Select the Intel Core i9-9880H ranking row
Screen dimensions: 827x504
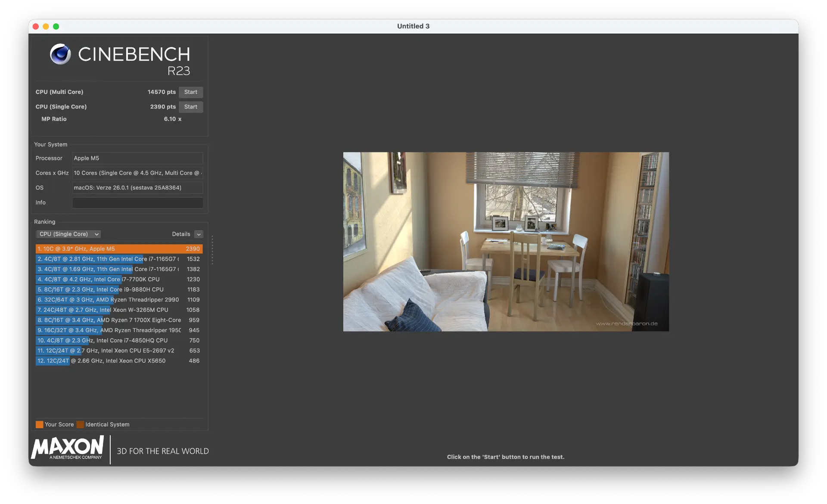pyautogui.click(x=119, y=289)
